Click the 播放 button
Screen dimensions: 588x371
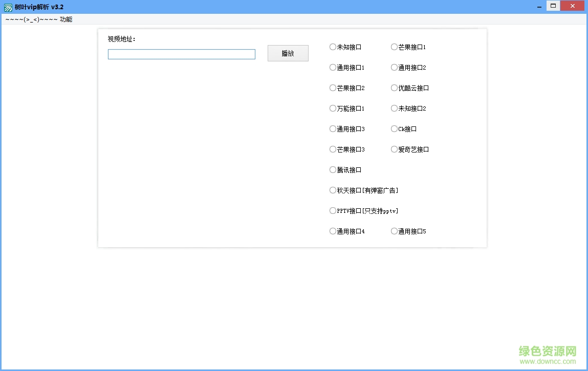click(x=288, y=53)
